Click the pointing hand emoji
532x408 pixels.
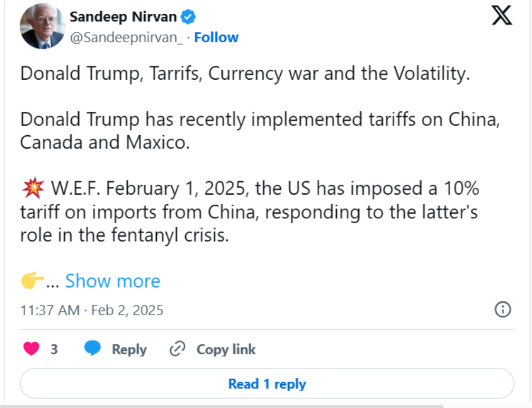(x=32, y=280)
